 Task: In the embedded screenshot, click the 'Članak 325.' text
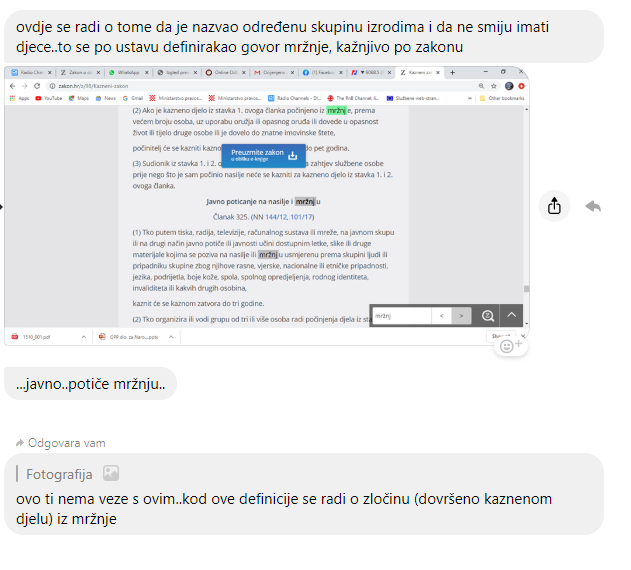[x=231, y=217]
